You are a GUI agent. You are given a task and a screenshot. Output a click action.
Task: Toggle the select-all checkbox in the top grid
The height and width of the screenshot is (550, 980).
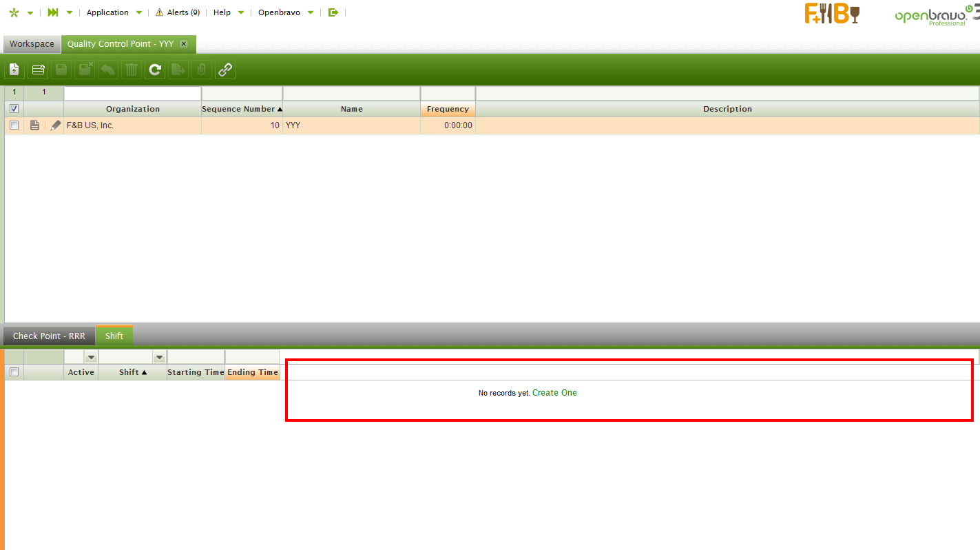[x=14, y=109]
